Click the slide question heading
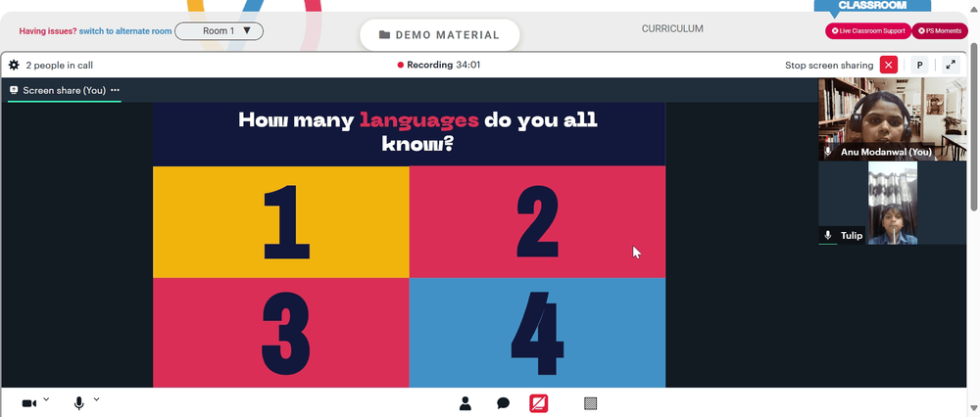 click(x=417, y=132)
